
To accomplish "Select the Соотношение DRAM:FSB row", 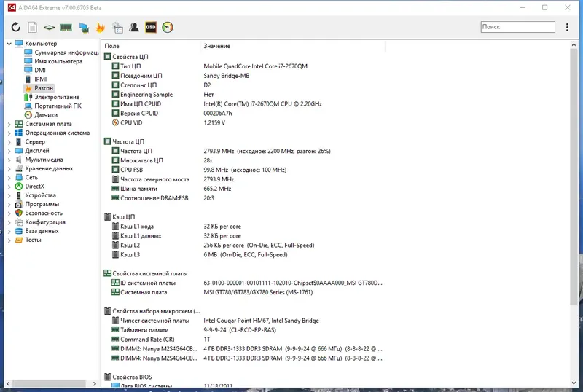I will pos(246,198).
